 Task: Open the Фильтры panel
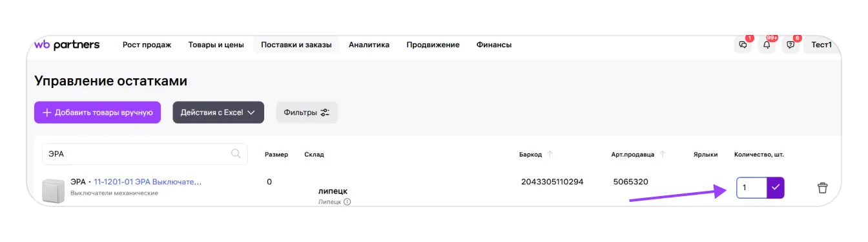[x=307, y=112]
